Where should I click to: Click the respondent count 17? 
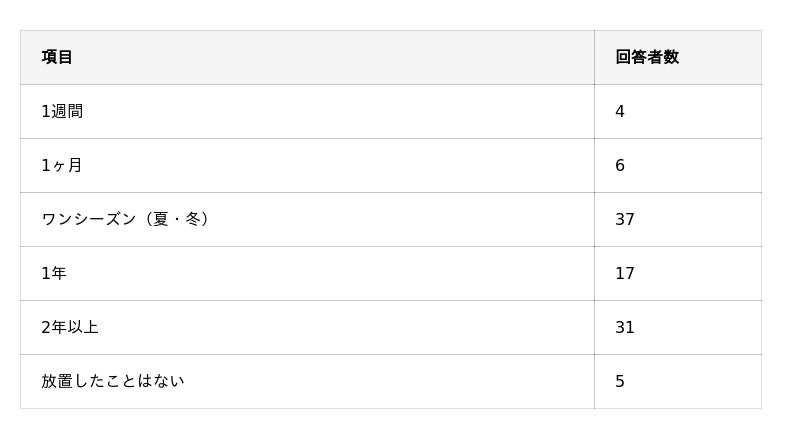click(x=625, y=273)
